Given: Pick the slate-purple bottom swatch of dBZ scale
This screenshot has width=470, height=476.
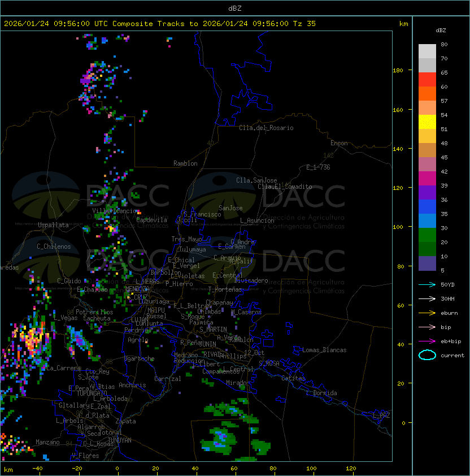Looking at the screenshot, I should pos(427,263).
